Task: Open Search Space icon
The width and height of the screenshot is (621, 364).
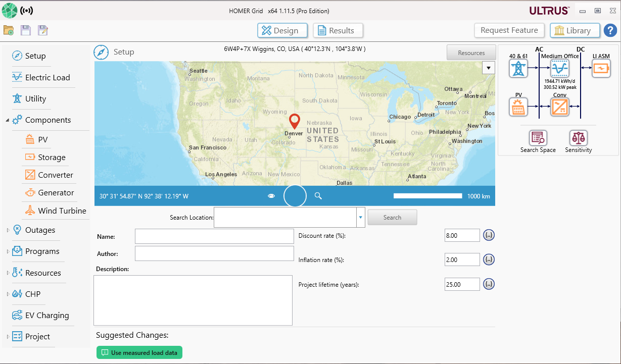Action: click(x=538, y=138)
